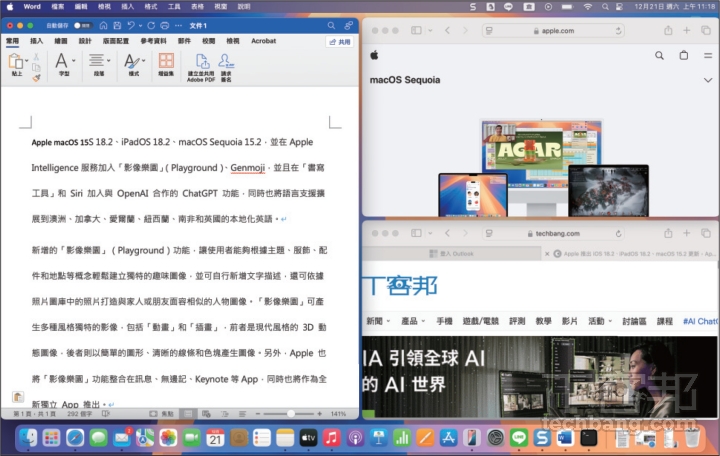The height and width of the screenshot is (456, 720).
Task: Click the 141% zoom level in Word
Action: (x=338, y=414)
